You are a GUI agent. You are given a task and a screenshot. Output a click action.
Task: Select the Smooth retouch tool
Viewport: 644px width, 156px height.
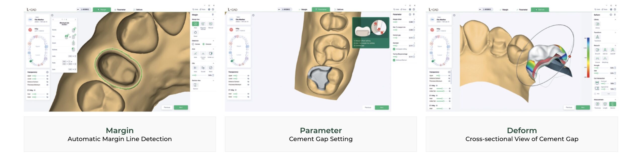(597, 50)
